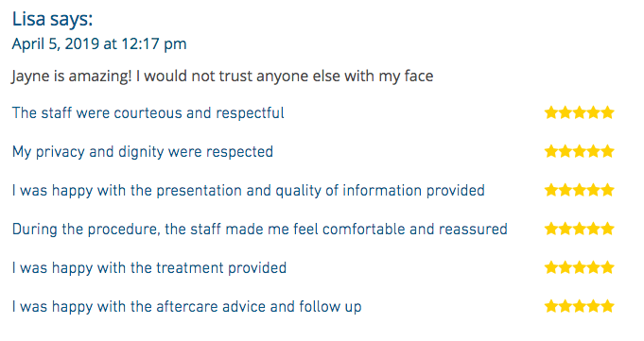The height and width of the screenshot is (341, 644).
Task: Select the review text about Jayne
Action: click(222, 77)
